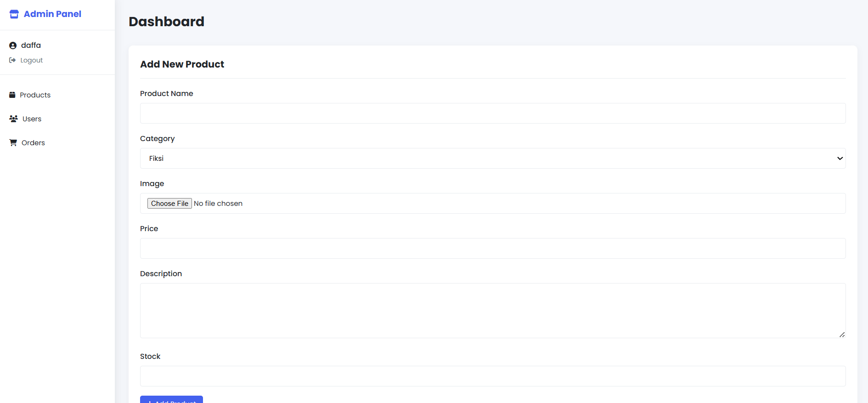The height and width of the screenshot is (403, 868).
Task: Focus the Description text area
Action: (492, 310)
